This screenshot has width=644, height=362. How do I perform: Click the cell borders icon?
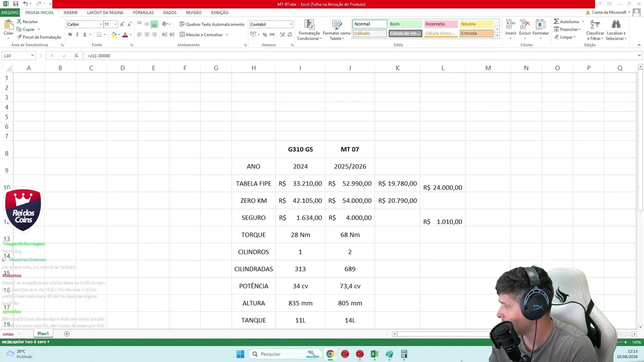pyautogui.click(x=99, y=35)
